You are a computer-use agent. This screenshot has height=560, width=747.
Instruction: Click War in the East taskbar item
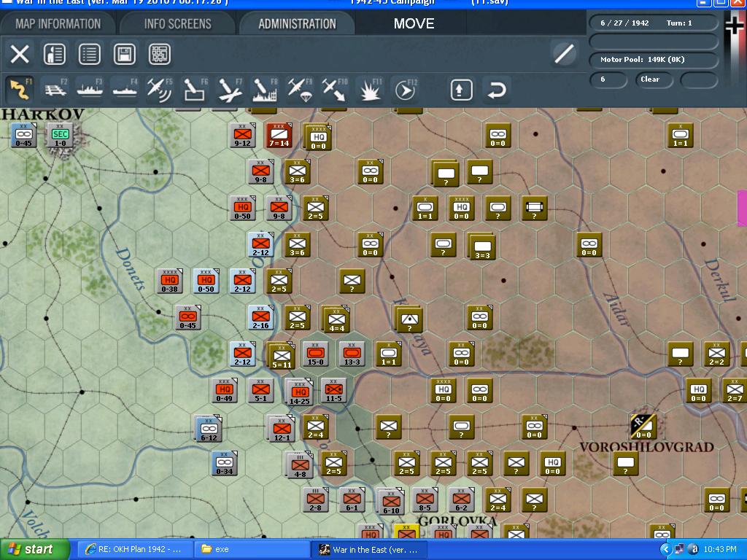click(x=370, y=550)
